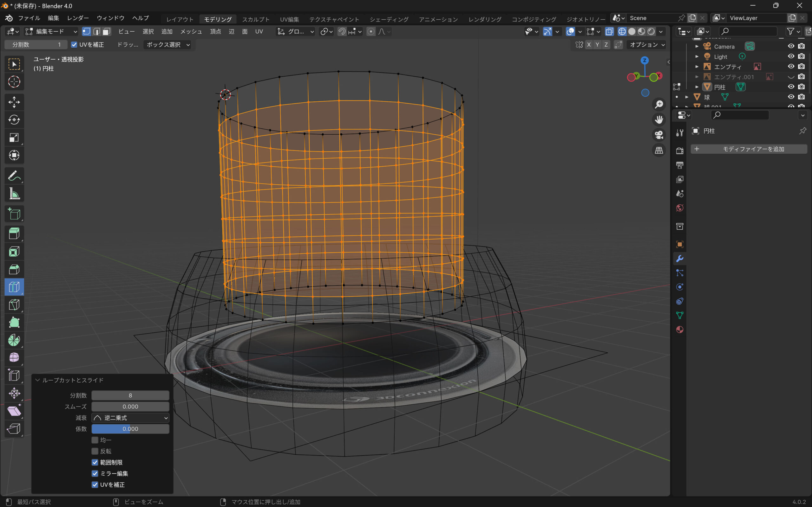Open the 逆二乗式 falloff dropdown
Viewport: 812px width, 507px height.
[x=131, y=418]
